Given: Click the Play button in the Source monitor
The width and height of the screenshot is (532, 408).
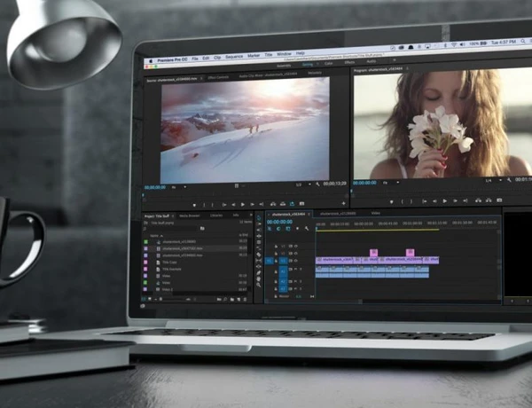Looking at the screenshot, I should (243, 204).
